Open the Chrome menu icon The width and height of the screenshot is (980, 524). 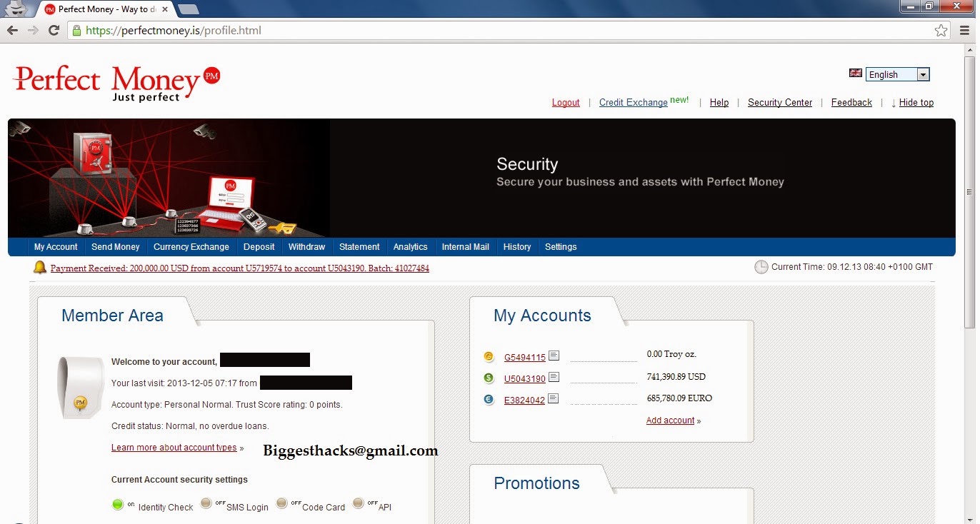(964, 31)
